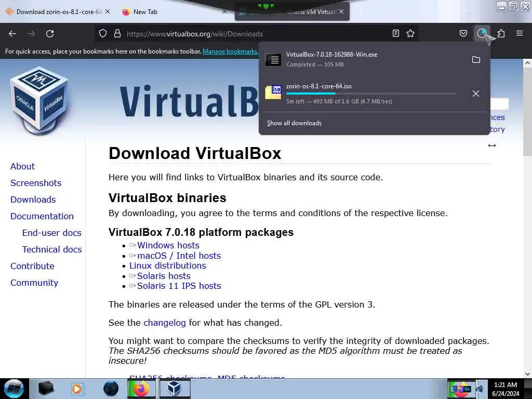The height and width of the screenshot is (399, 532).
Task: Open the Screenshots sidebar link
Action: click(x=36, y=183)
